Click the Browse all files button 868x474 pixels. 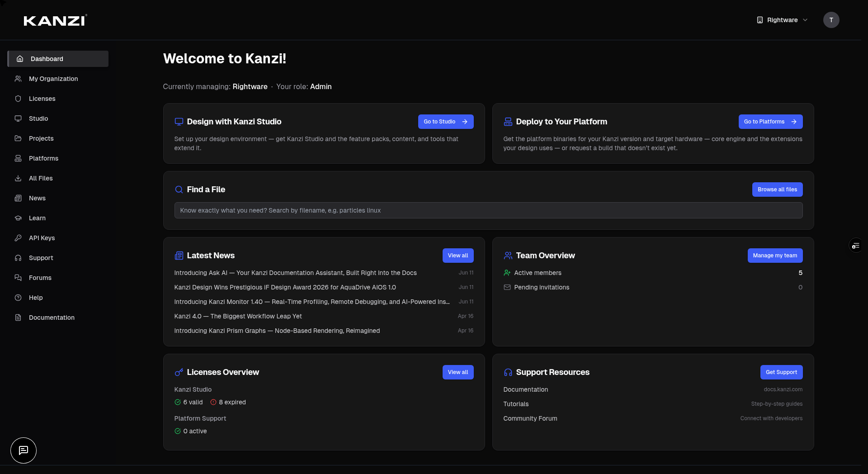point(777,190)
